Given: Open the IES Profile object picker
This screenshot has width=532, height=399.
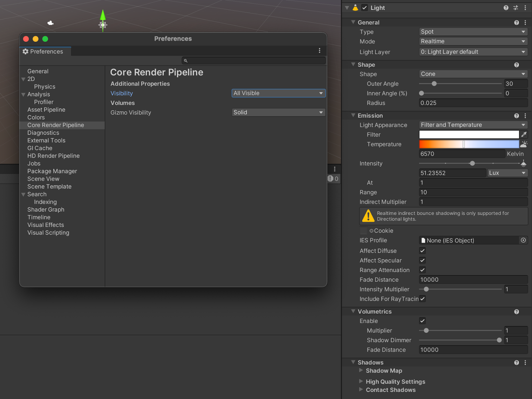Looking at the screenshot, I should click(523, 240).
